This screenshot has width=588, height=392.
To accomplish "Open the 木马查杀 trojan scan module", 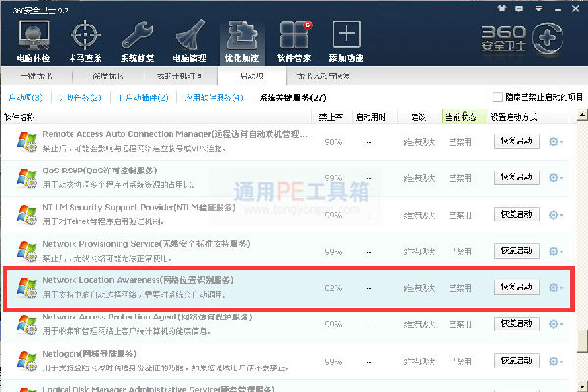I will [85, 40].
